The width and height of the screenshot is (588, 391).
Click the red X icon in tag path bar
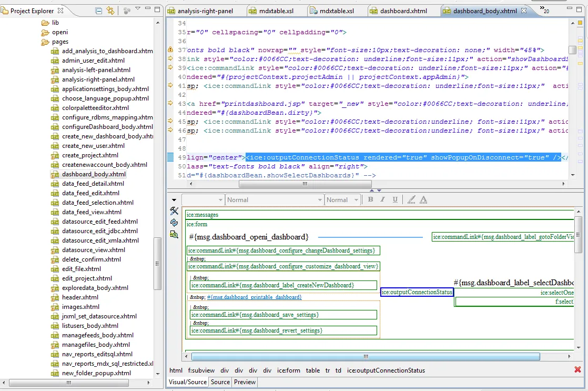pyautogui.click(x=577, y=370)
